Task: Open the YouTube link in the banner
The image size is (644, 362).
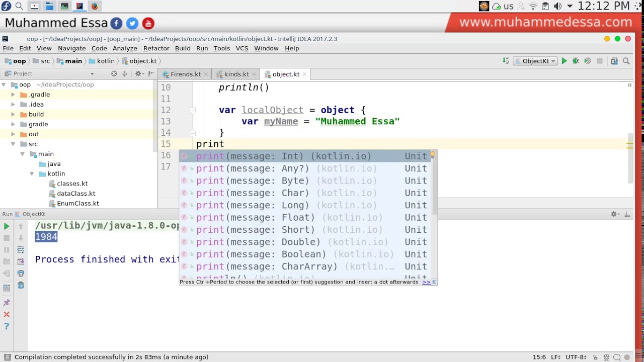Action: [148, 23]
